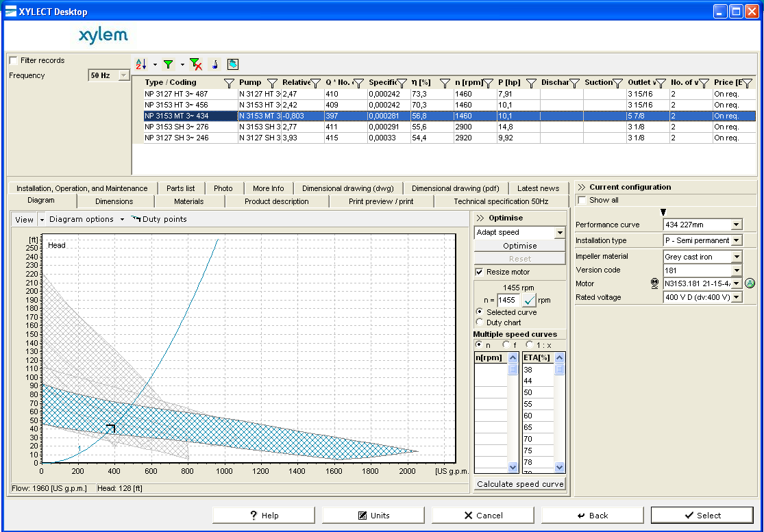
Task: Enable the Filter records checkbox
Action: click(x=14, y=60)
